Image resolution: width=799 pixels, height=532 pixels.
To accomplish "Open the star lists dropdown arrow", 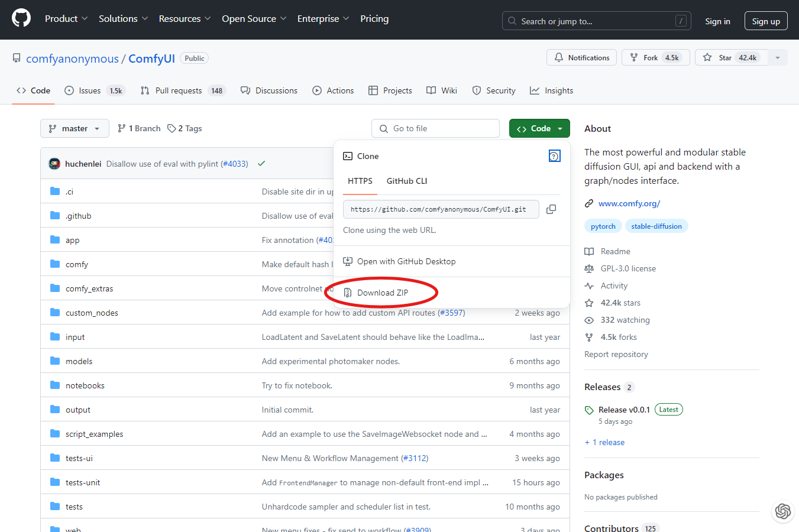I will 778,57.
